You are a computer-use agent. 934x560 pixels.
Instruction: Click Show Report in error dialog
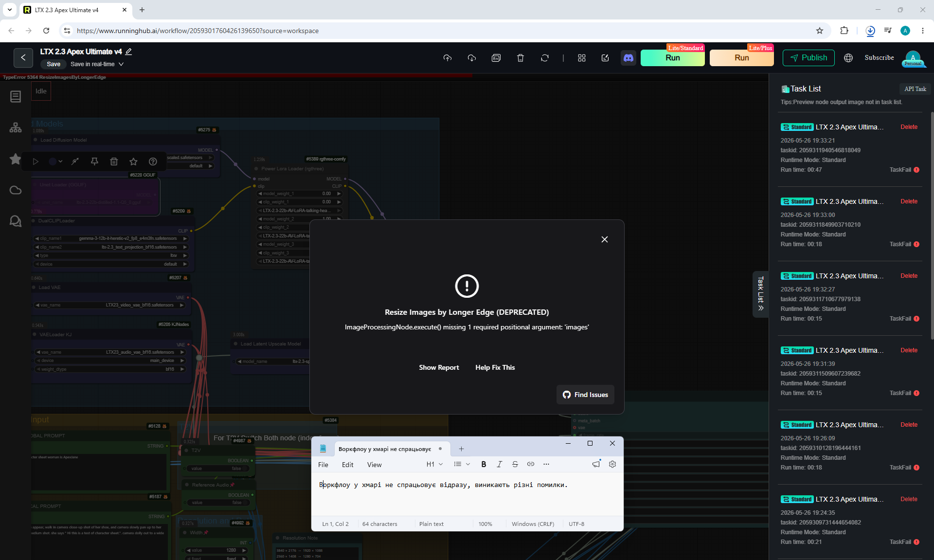439,367
